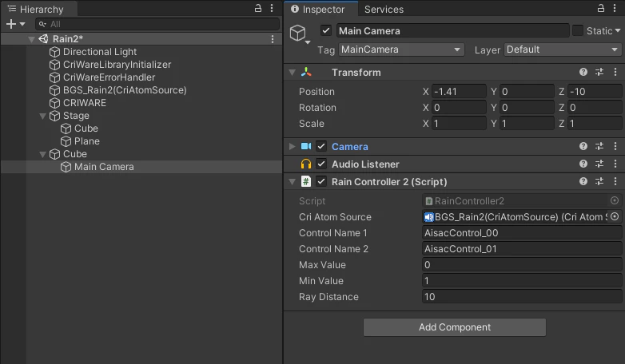Open the MainCamera Tag dropdown
The height and width of the screenshot is (364, 625).
pyautogui.click(x=401, y=49)
